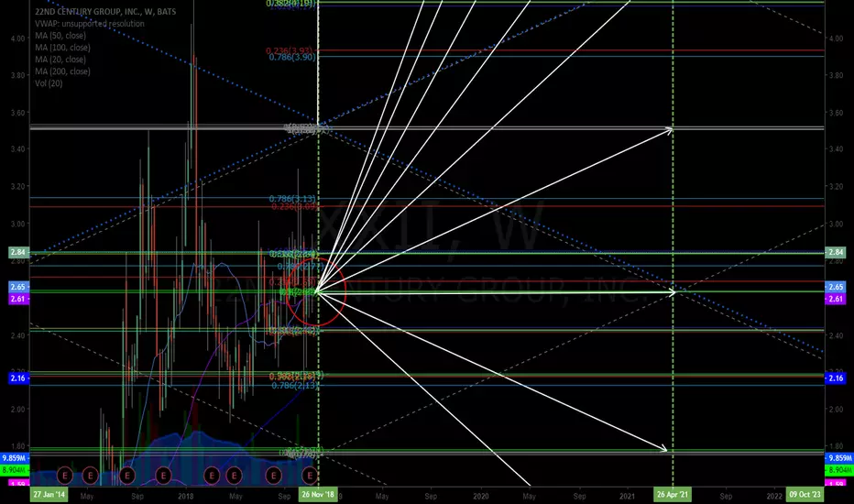Select the MA (200, close) indicator legend
The height and width of the screenshot is (504, 854).
pyautogui.click(x=62, y=71)
